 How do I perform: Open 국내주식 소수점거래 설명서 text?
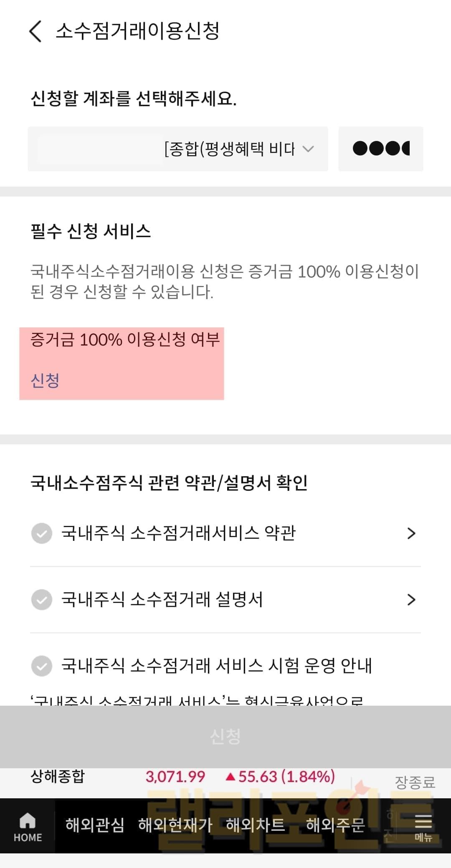point(162,600)
